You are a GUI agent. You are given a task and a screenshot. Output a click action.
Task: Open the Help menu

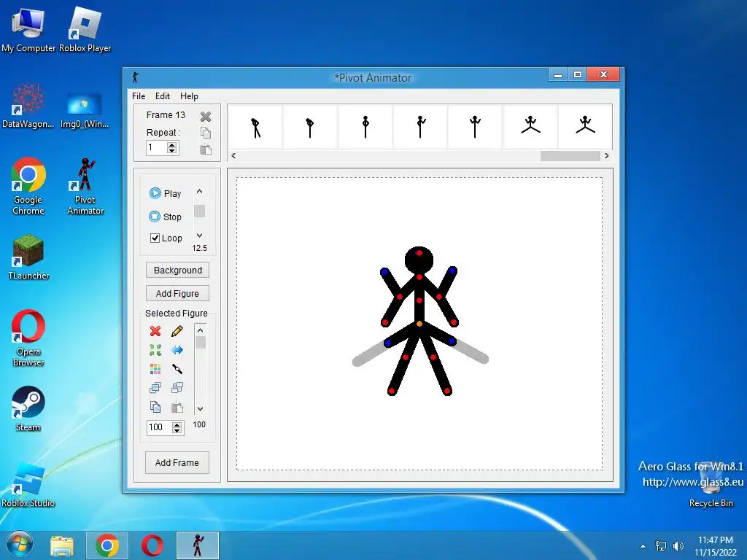189,96
